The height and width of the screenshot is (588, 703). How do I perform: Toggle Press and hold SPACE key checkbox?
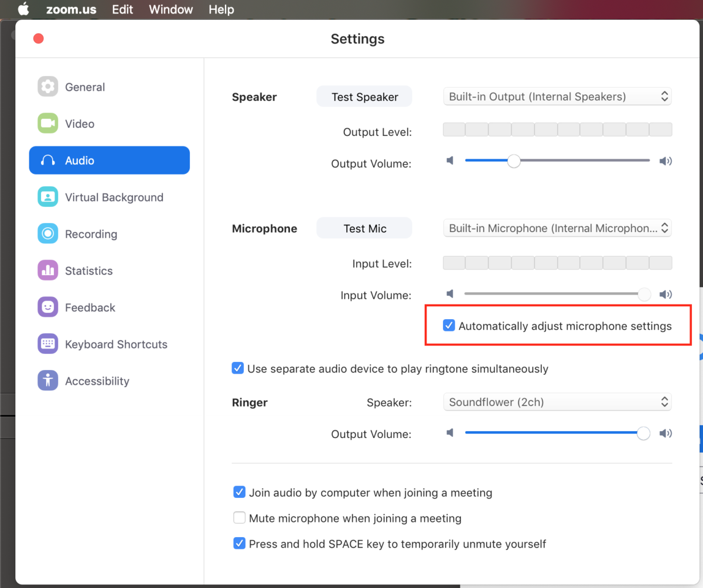click(x=239, y=543)
